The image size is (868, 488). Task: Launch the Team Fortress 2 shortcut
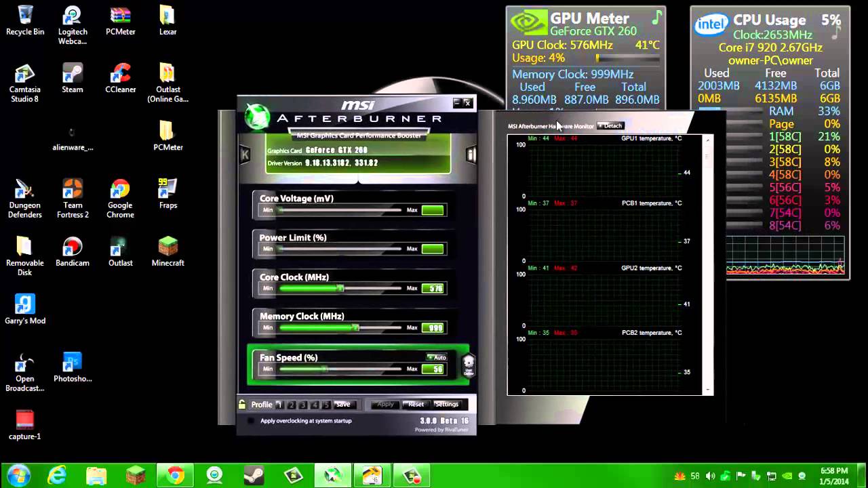pos(73,199)
